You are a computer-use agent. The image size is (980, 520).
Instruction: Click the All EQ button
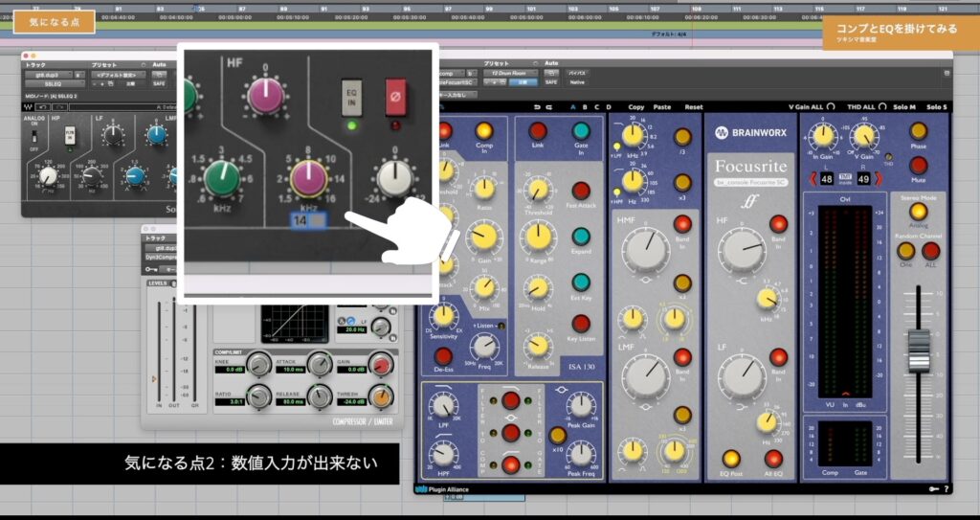click(x=773, y=459)
